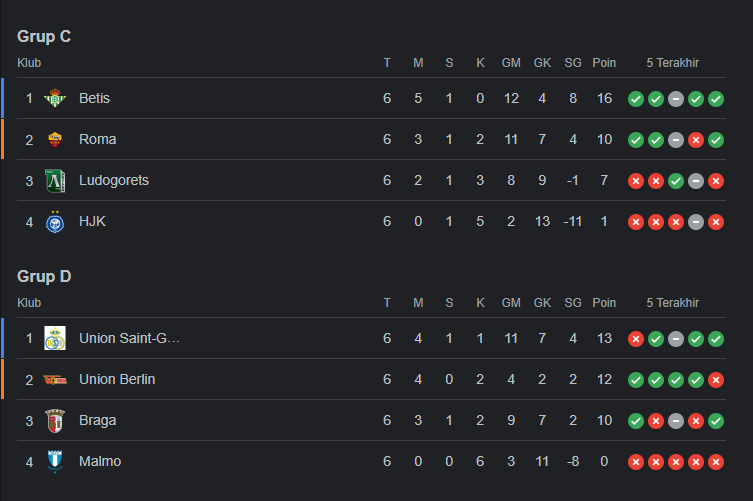The height and width of the screenshot is (501, 753).
Task: Select the Malmo team name
Action: pyautogui.click(x=100, y=462)
